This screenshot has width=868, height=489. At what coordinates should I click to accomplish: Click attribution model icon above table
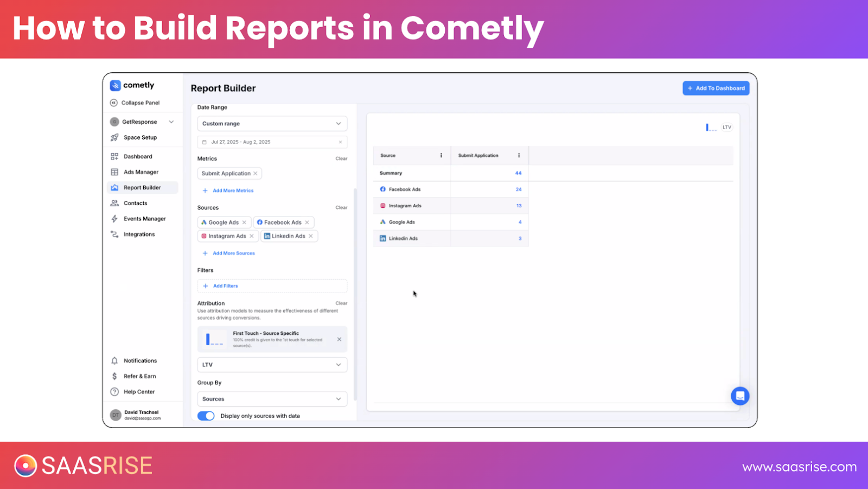pos(711,127)
